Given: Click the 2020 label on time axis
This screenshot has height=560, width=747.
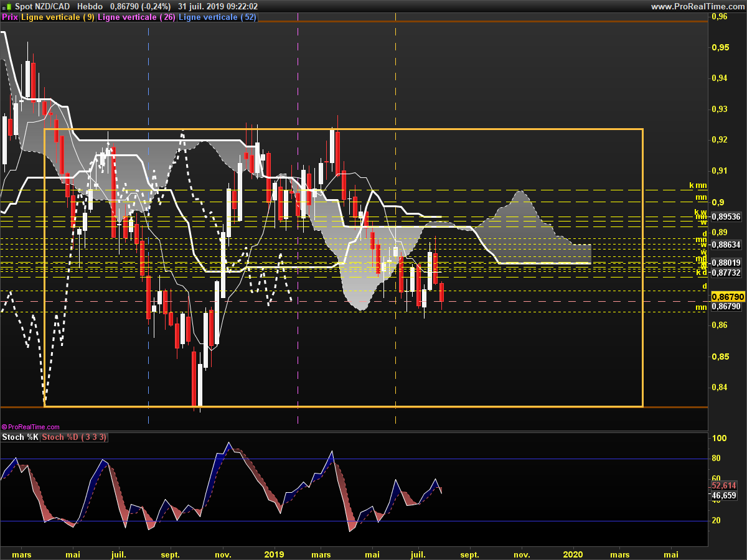Looking at the screenshot, I should click(573, 554).
